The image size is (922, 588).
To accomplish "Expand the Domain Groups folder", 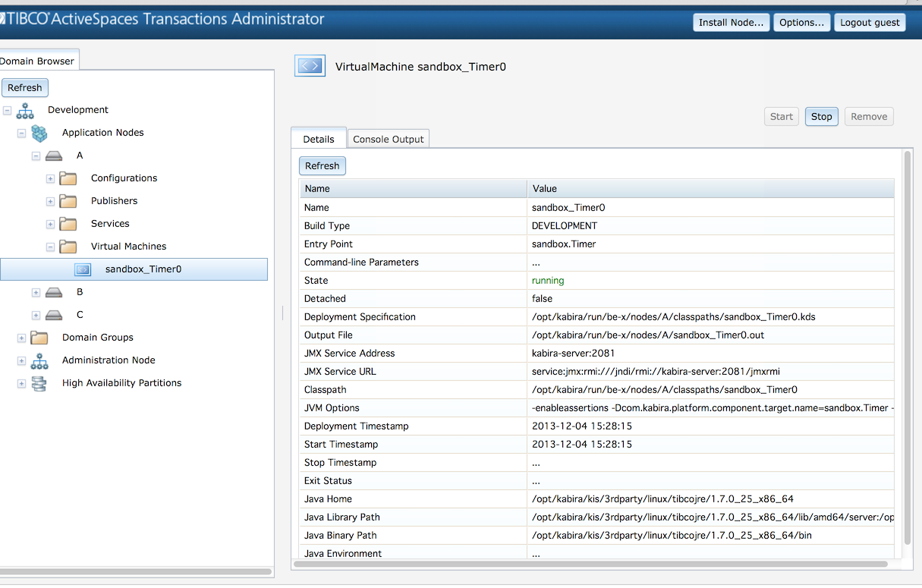I will click(x=21, y=337).
